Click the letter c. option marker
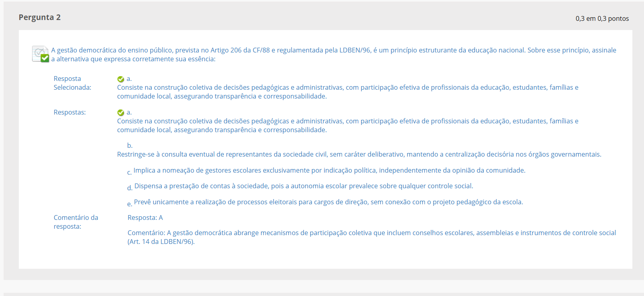The height and width of the screenshot is (296, 644). click(x=129, y=172)
